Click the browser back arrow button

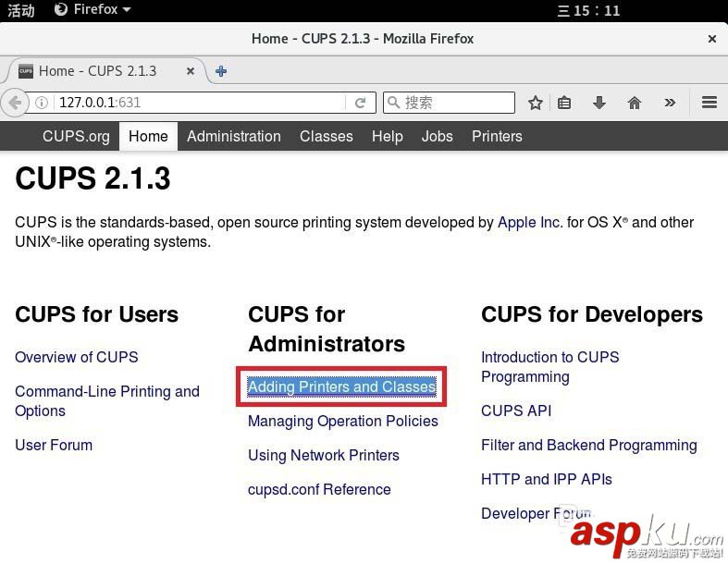point(15,103)
